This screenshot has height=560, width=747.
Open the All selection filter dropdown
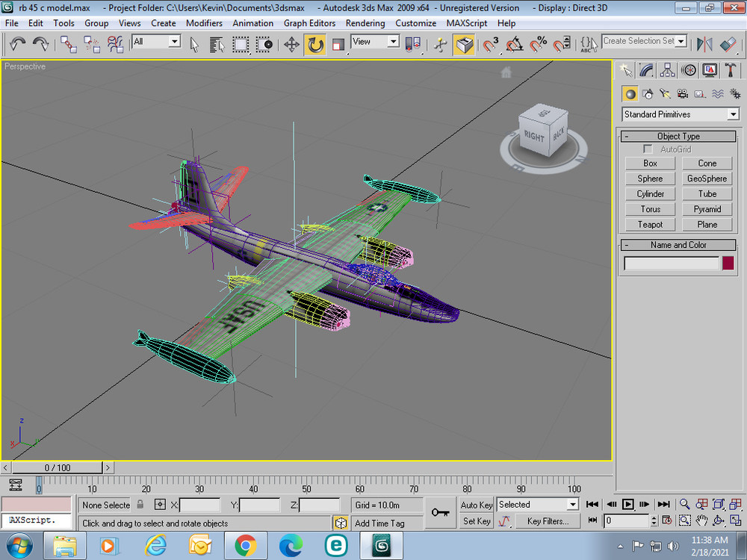[x=156, y=42]
